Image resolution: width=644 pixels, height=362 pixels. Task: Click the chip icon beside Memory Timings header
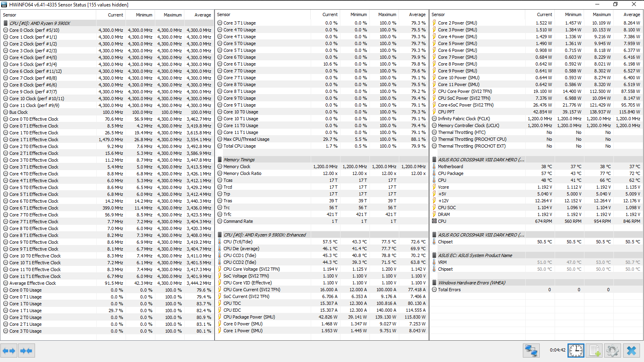[x=220, y=160]
